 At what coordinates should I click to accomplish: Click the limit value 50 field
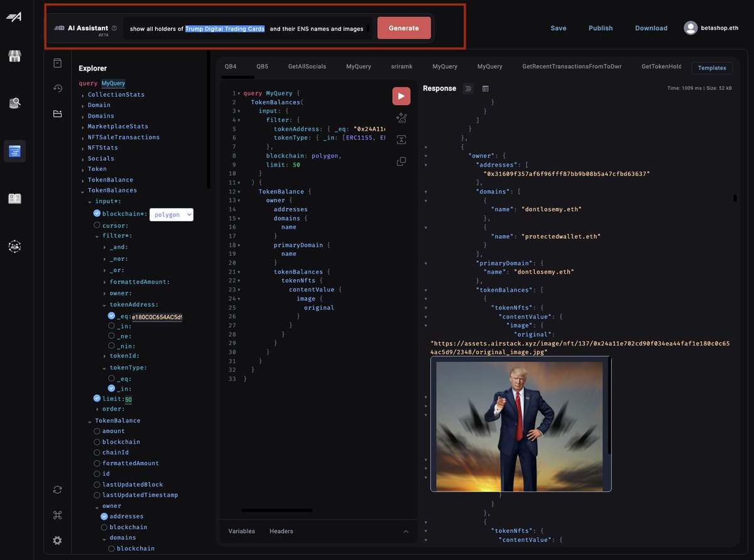point(129,399)
